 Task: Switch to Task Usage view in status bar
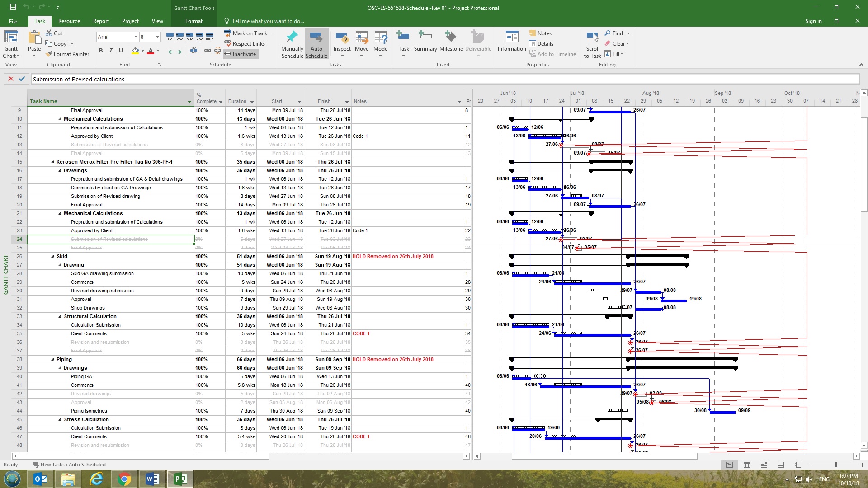747,465
